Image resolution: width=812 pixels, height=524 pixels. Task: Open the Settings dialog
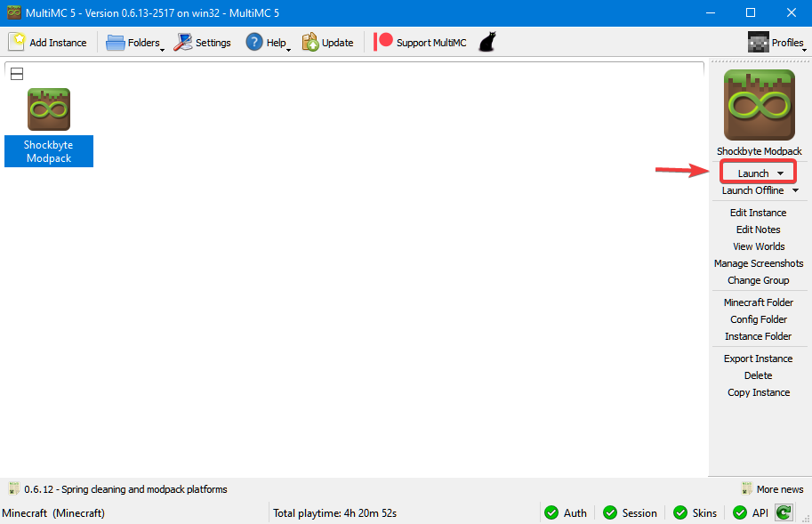(x=202, y=43)
